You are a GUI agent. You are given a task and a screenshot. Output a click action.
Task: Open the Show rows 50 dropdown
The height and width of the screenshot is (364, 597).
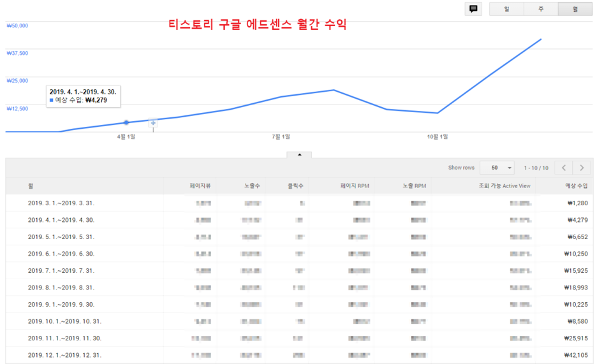pos(497,168)
